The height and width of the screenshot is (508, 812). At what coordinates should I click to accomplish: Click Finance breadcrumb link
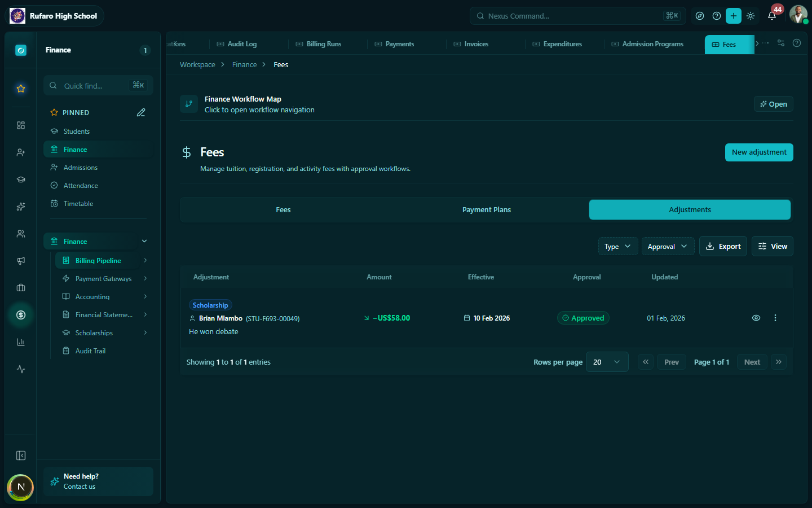(244, 65)
